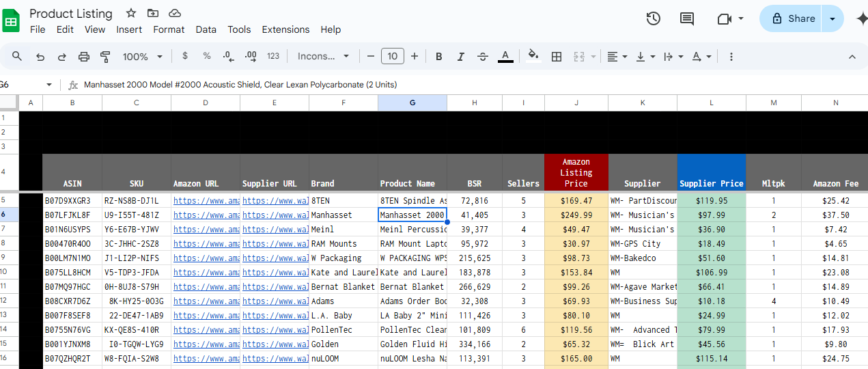Toggle bold formatting

click(x=439, y=57)
